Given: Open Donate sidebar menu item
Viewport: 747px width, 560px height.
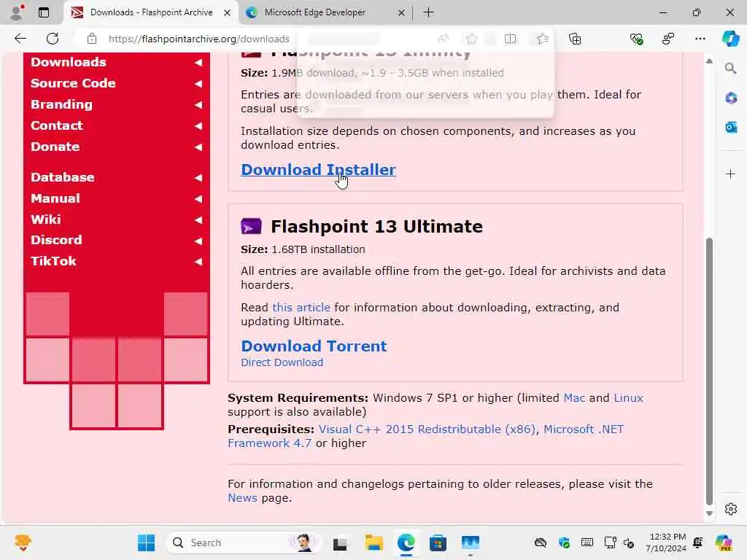Looking at the screenshot, I should [116, 147].
